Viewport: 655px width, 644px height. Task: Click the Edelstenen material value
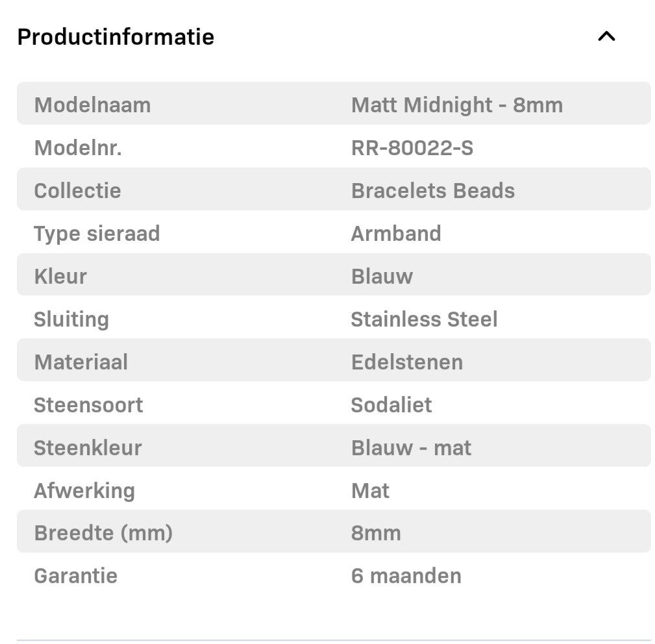406,362
